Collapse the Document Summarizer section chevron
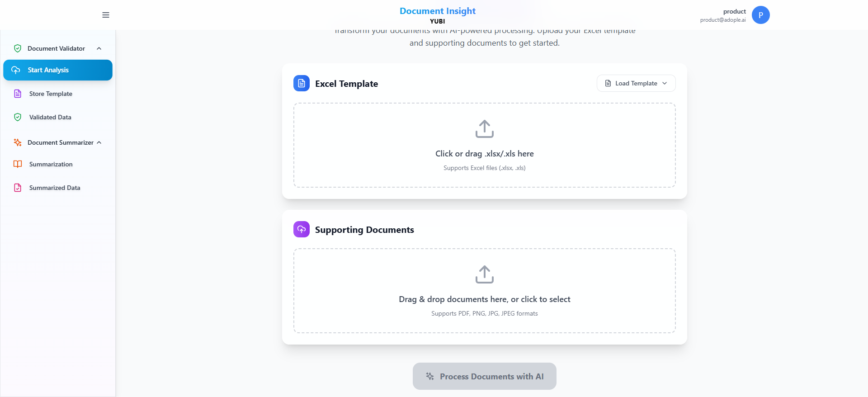868x397 pixels. [99, 142]
